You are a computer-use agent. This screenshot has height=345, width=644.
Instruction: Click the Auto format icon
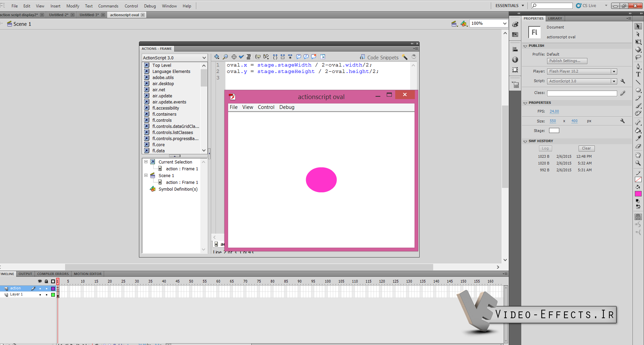tap(249, 57)
